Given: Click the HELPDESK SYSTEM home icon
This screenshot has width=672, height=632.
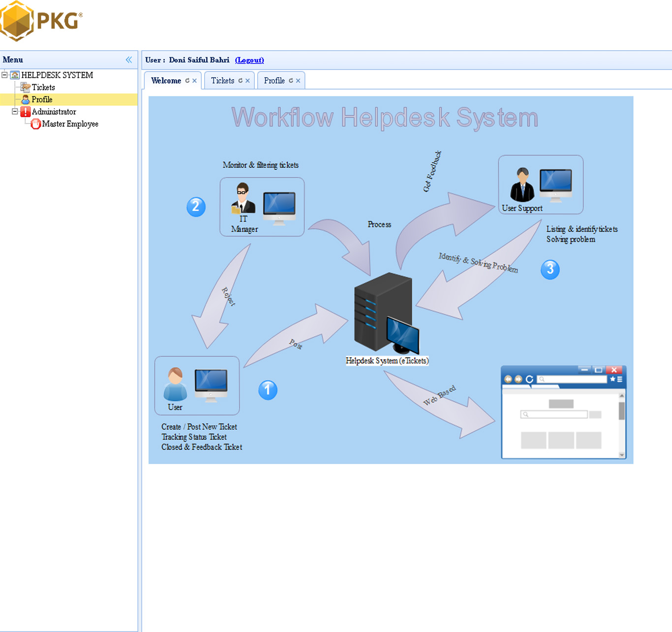Looking at the screenshot, I should coord(15,75).
